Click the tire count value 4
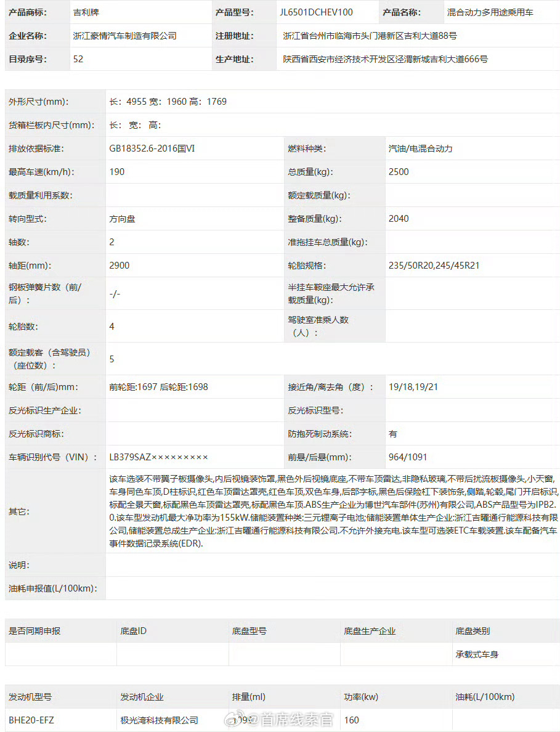560x732 pixels. coord(112,327)
